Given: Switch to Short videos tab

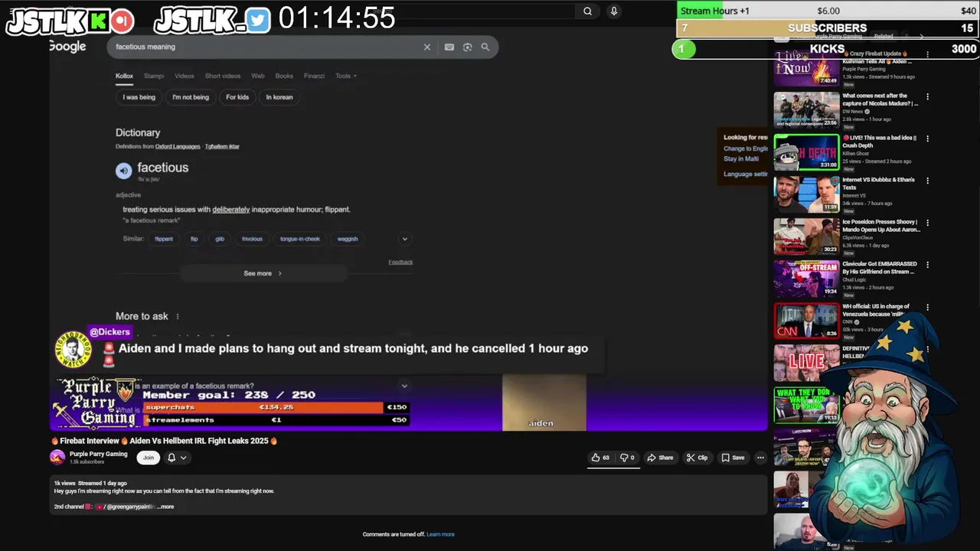Looking at the screenshot, I should coord(223,76).
